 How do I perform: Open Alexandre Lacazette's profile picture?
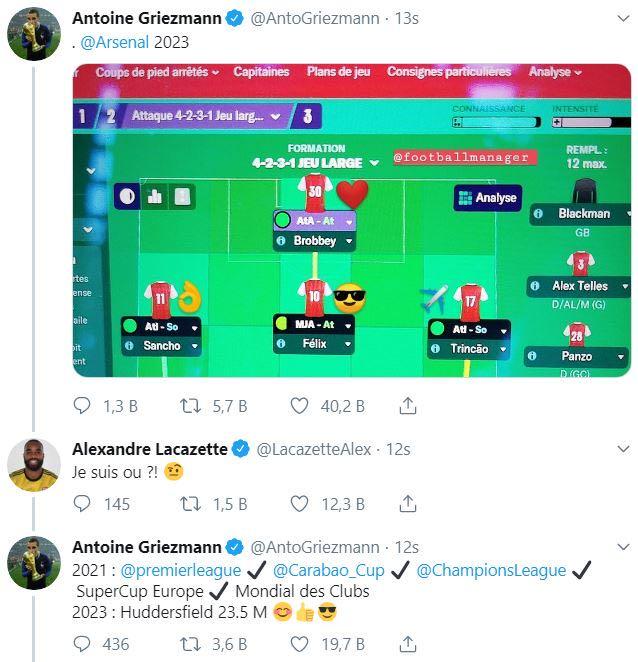34,465
